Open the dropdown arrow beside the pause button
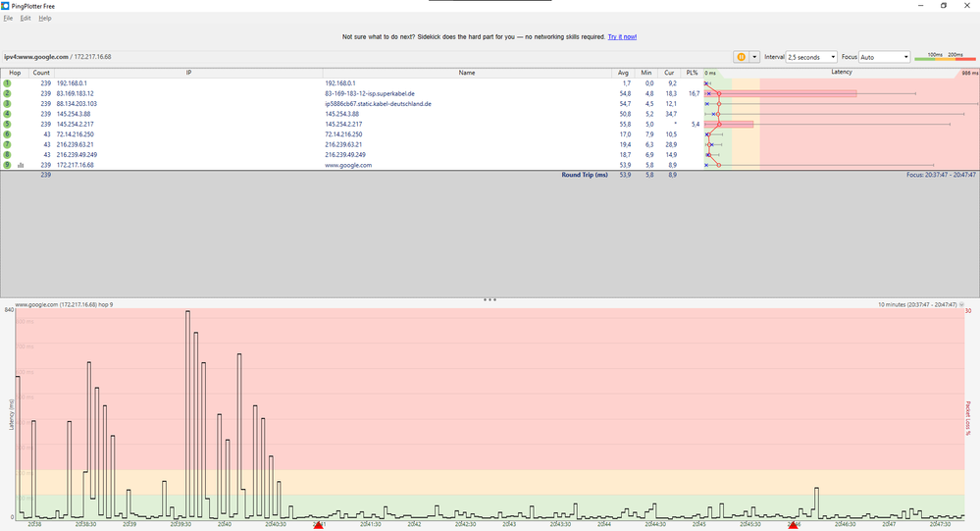This screenshot has height=531, width=980. coord(754,57)
